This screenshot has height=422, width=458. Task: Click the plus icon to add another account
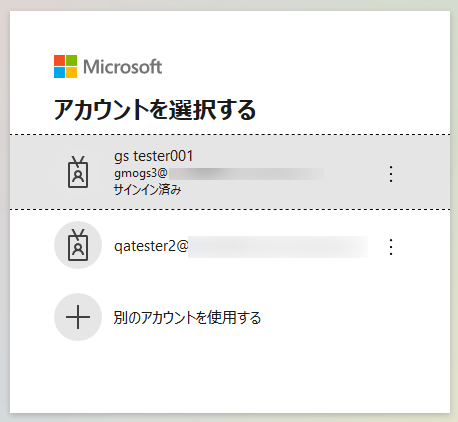[x=78, y=317]
